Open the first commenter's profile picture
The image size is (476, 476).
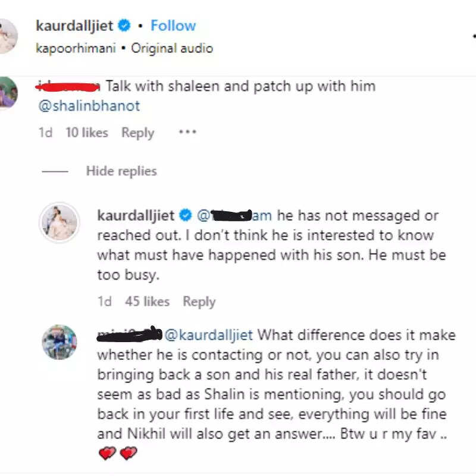pyautogui.click(x=8, y=92)
